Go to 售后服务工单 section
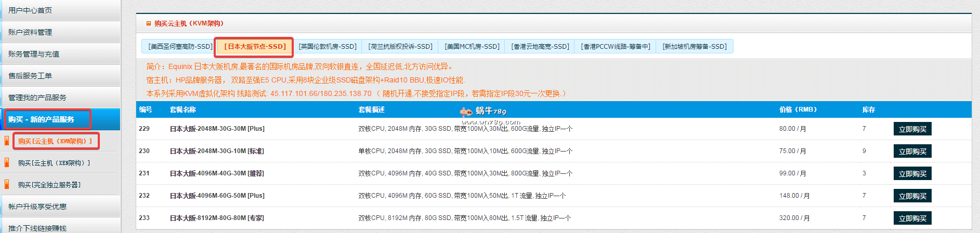 [30, 76]
